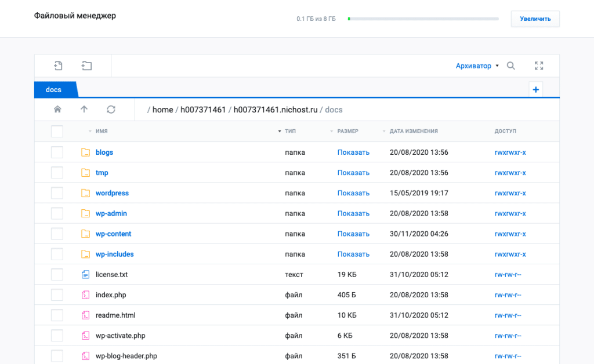
Task: Go to home directory icon
Action: tap(57, 110)
